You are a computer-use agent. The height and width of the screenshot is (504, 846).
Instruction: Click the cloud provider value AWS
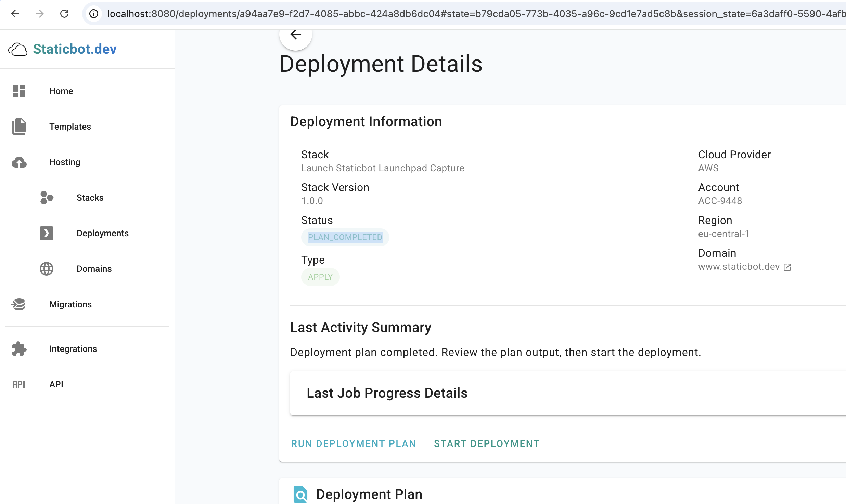click(x=708, y=168)
